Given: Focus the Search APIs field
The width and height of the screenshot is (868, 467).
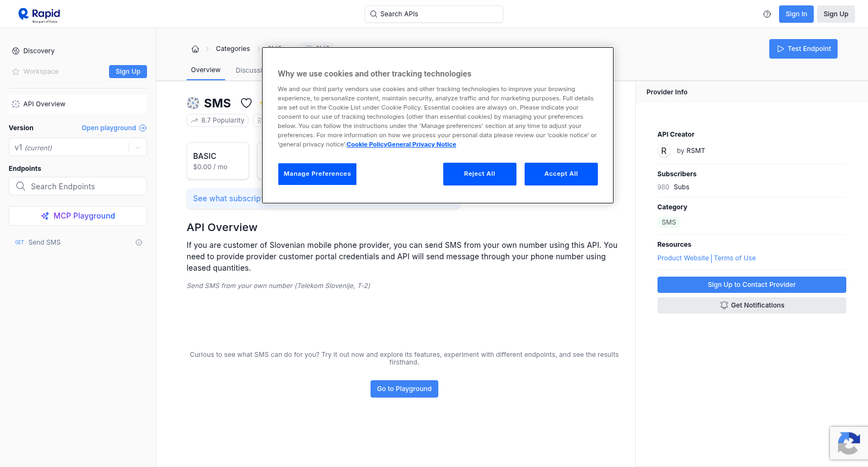Looking at the screenshot, I should [x=434, y=14].
